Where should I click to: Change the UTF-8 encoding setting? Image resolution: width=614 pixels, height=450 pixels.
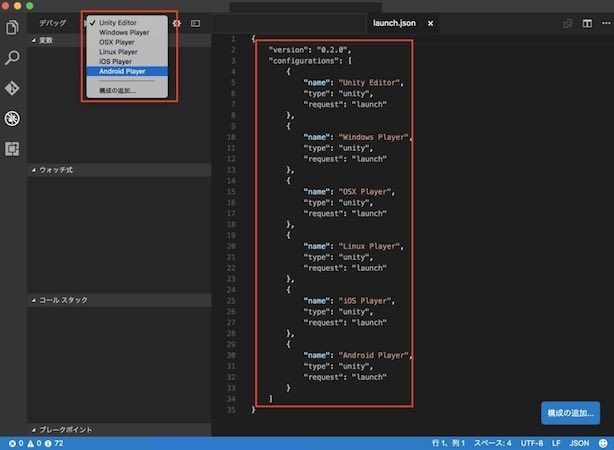pyautogui.click(x=531, y=443)
